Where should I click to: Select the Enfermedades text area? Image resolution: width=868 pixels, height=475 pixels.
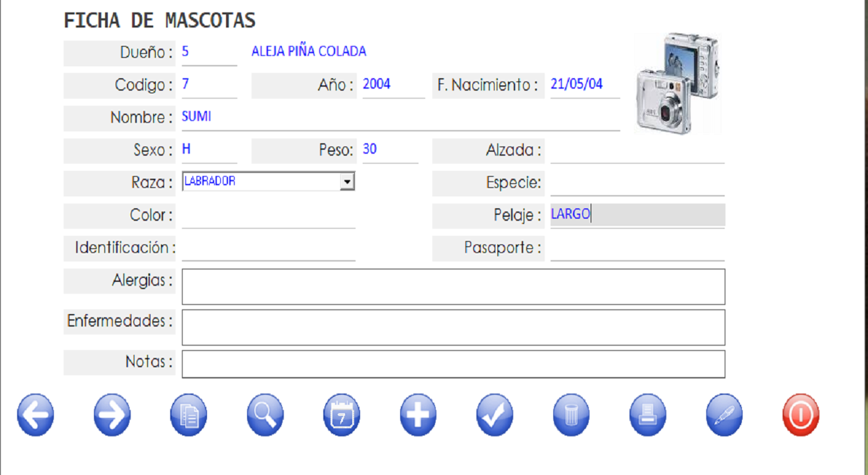click(453, 327)
